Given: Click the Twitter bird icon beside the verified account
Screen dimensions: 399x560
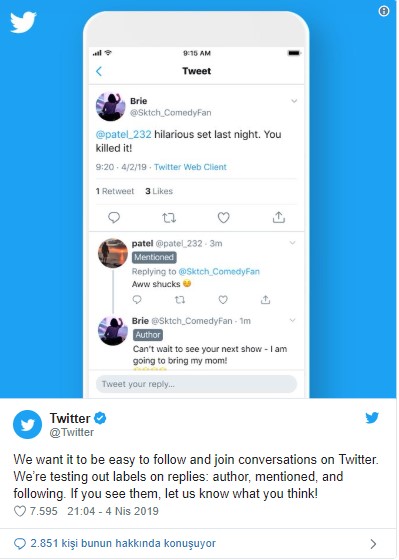Looking at the screenshot, I should 372,417.
